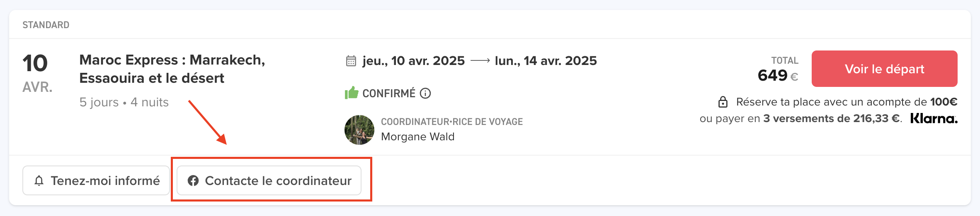The height and width of the screenshot is (216, 980).
Task: Click the Klarna logo
Action: pos(934,119)
